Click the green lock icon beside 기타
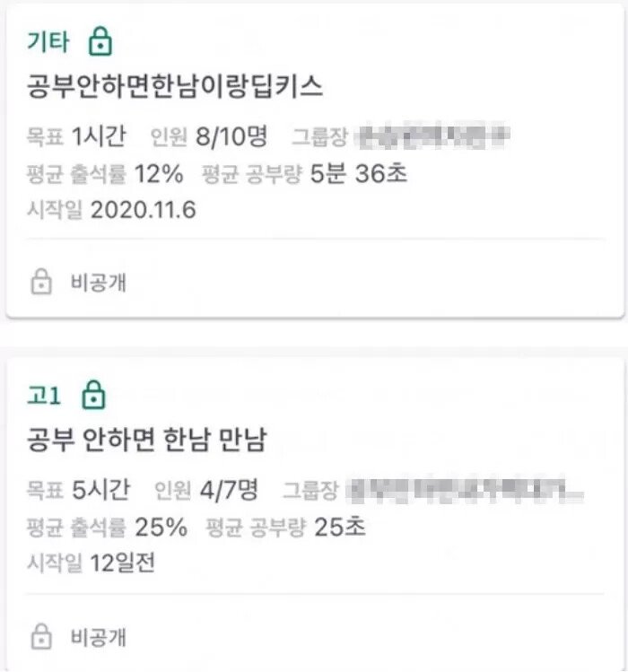Viewport: 628px width, 672px height. [x=100, y=41]
